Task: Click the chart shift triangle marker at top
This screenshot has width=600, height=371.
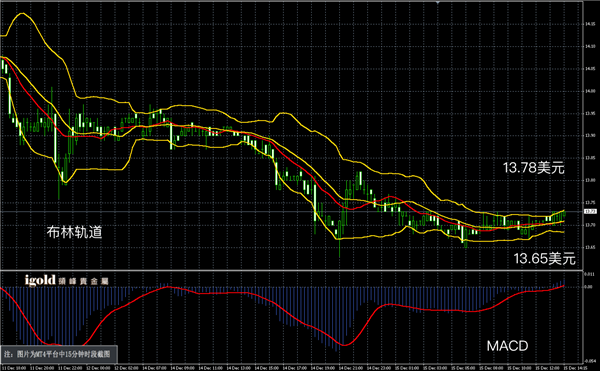Action: (x=437, y=2)
